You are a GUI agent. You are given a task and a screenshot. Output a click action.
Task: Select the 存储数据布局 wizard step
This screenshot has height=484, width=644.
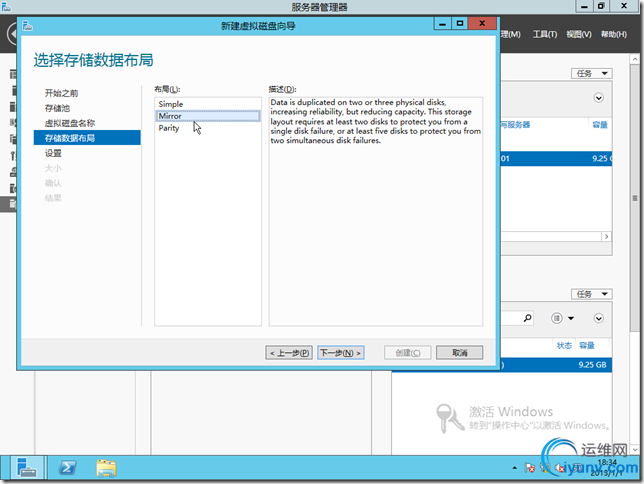[87, 138]
